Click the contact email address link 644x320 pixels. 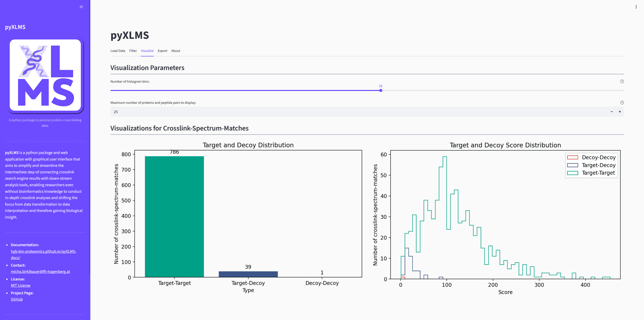coord(40,271)
